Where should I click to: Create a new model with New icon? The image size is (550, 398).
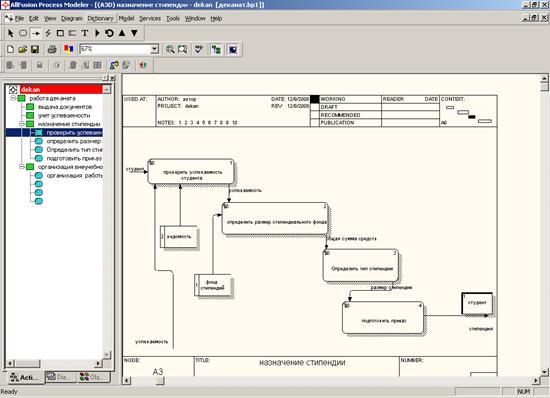pyautogui.click(x=11, y=49)
